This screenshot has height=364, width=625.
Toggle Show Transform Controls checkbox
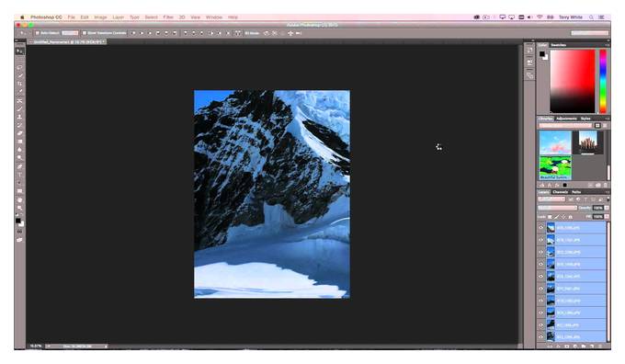click(85, 33)
